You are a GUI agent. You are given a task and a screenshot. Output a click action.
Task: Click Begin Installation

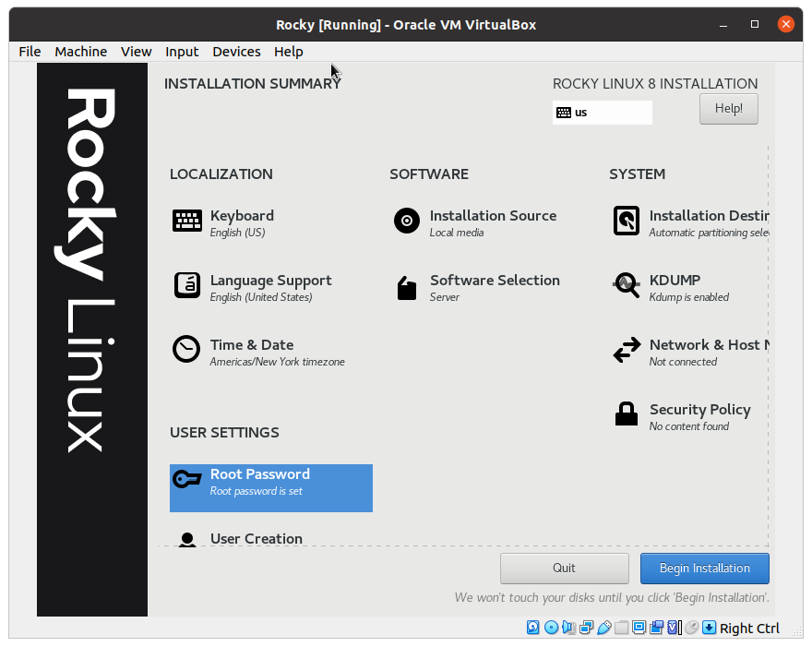coord(705,569)
